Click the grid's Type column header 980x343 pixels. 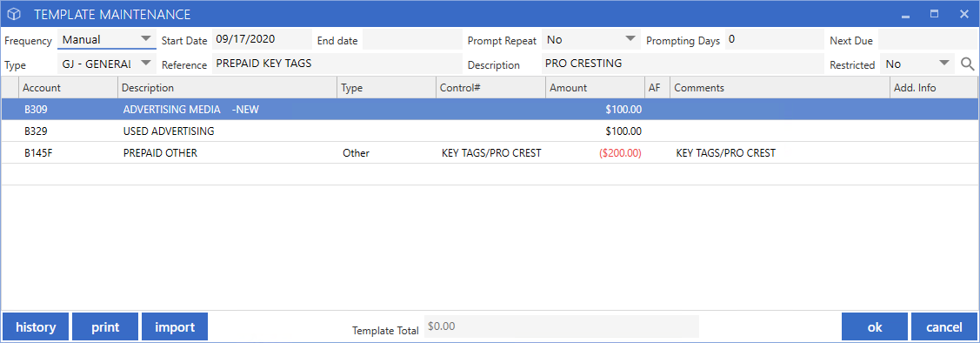pos(387,88)
